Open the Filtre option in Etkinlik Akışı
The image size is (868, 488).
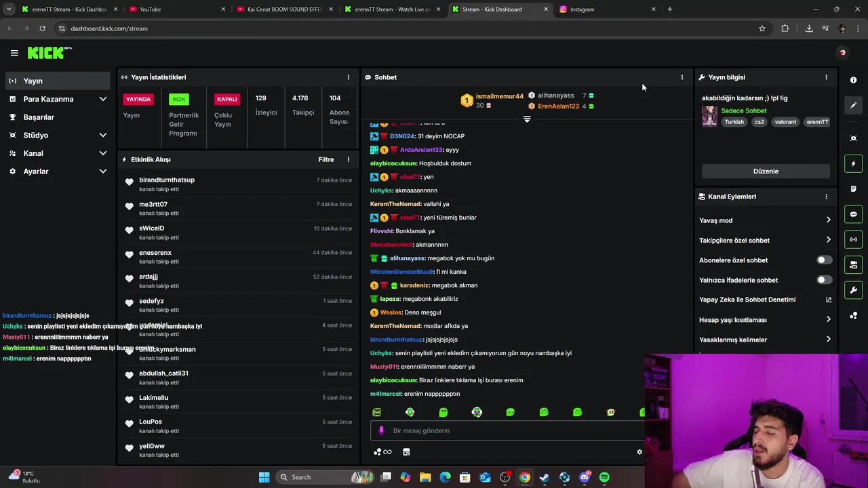pos(326,160)
